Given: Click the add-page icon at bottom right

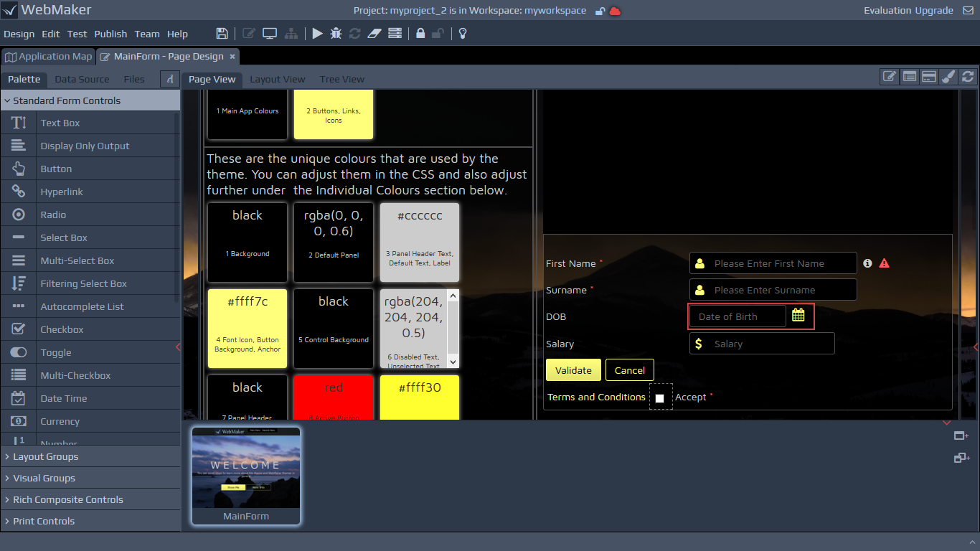Looking at the screenshot, I should point(961,436).
